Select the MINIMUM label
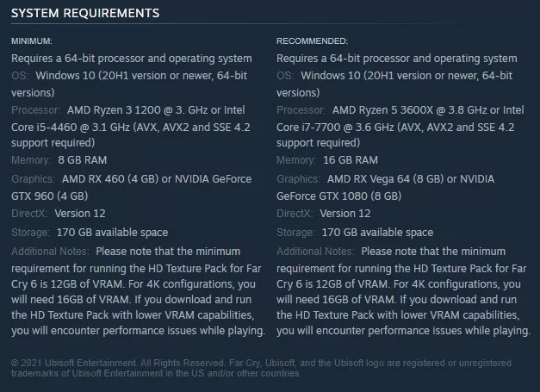The width and height of the screenshot is (540, 392). 32,41
